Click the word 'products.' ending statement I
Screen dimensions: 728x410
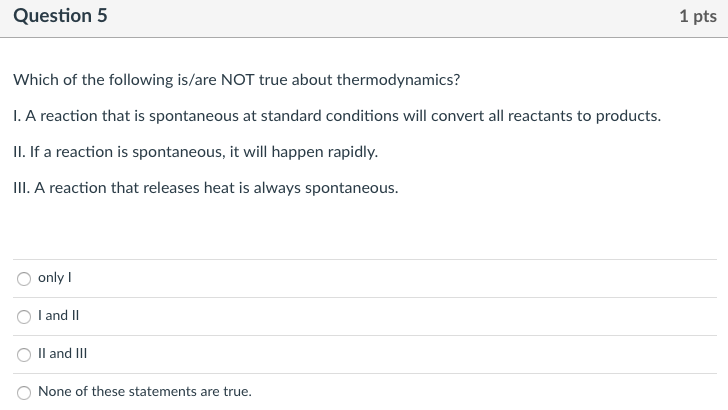pos(628,117)
